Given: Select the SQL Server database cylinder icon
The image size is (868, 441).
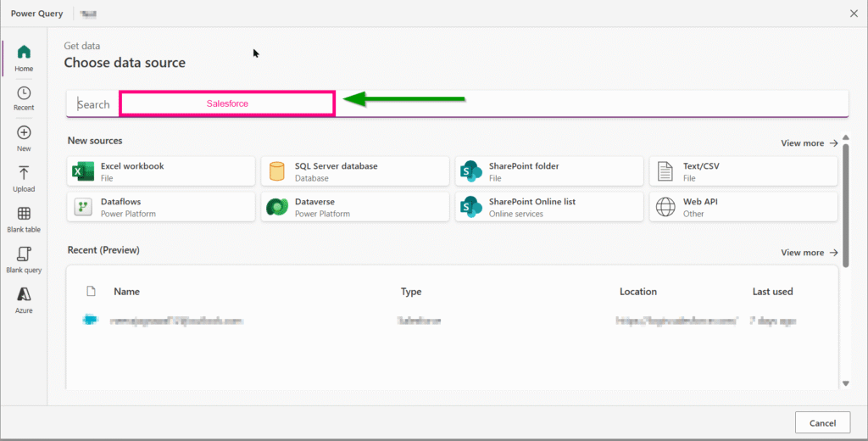Looking at the screenshot, I should click(277, 172).
